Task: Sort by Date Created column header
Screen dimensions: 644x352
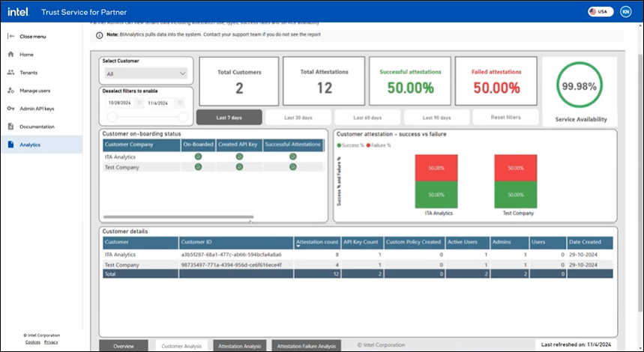Action: coord(590,243)
